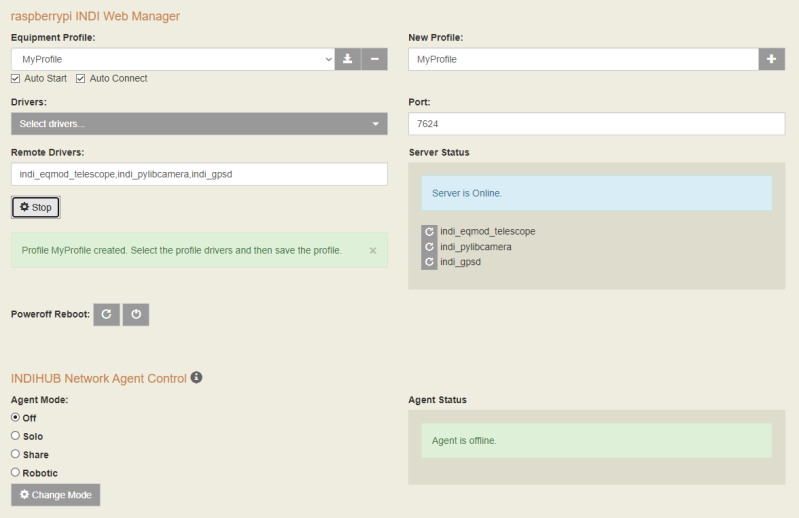The width and height of the screenshot is (799, 518).
Task: Focus the Remote Drivers text field
Action: 199,174
